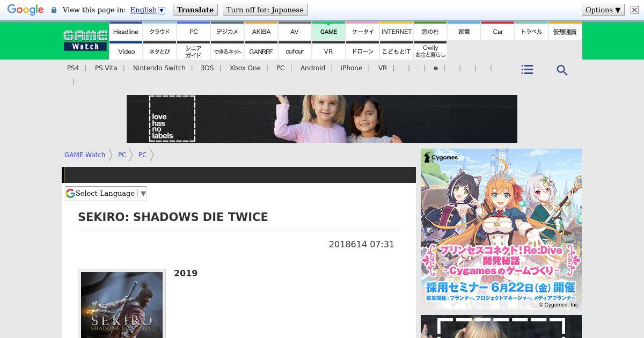644x338 pixels.
Task: Open the qufour tab
Action: coord(295,50)
